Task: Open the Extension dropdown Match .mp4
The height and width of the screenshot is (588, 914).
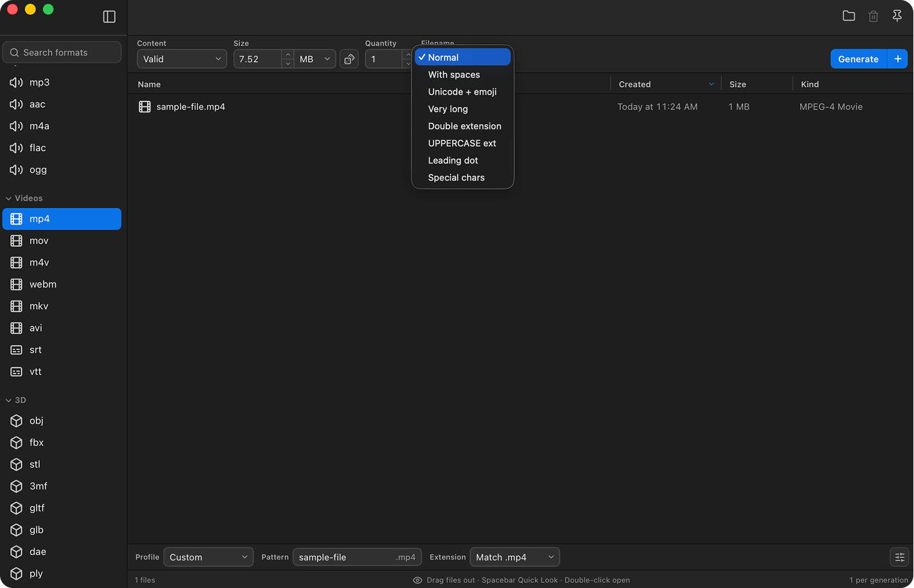Action: click(515, 557)
